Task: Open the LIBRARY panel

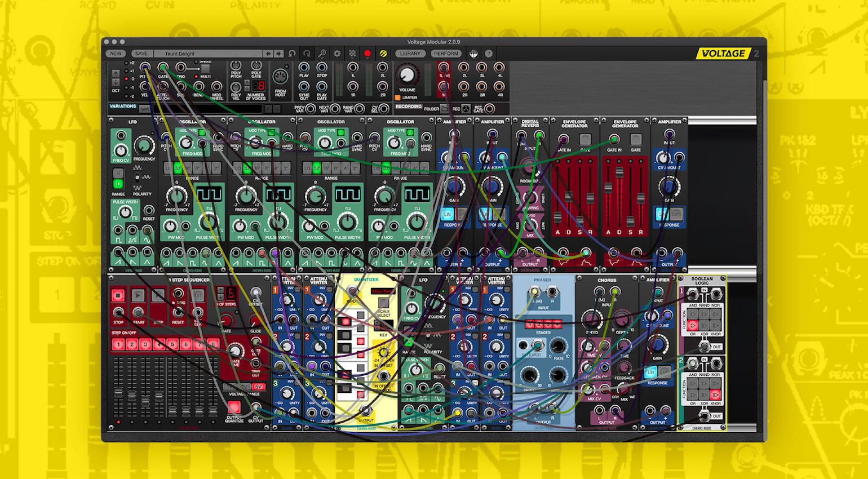Action: (410, 54)
